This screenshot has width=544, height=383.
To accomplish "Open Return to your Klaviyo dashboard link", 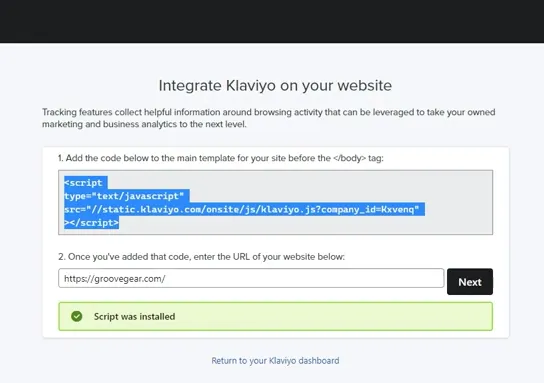I will click(275, 361).
